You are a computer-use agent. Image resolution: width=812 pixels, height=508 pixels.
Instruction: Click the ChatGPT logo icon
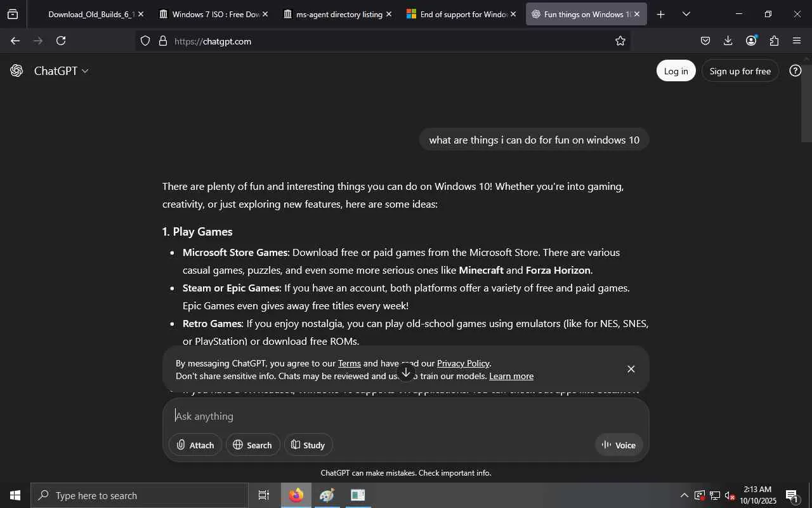click(16, 70)
